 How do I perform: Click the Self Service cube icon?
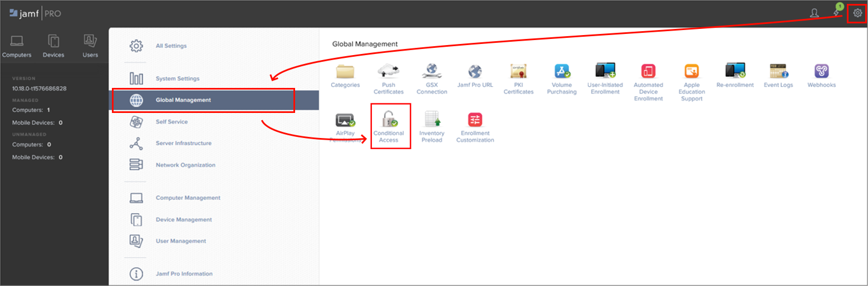(136, 122)
